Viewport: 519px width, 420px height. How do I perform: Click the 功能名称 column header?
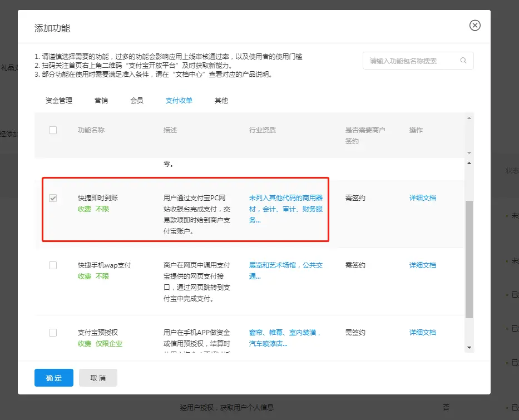coord(91,130)
